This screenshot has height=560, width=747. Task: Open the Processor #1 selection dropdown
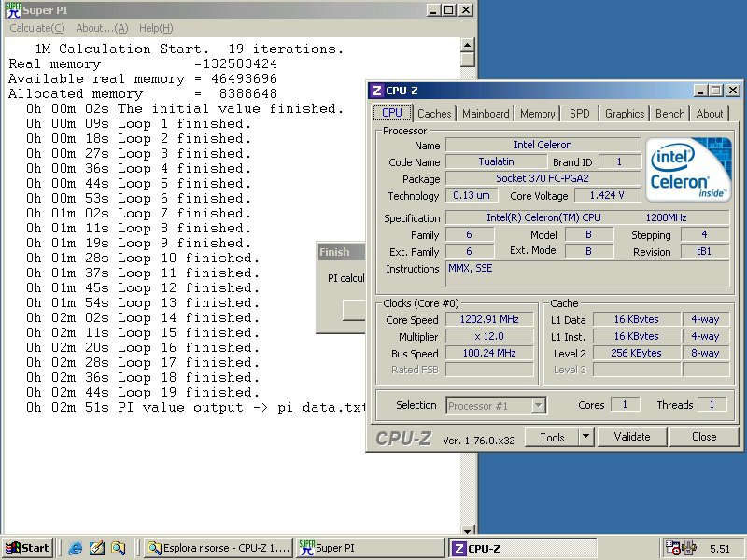pyautogui.click(x=538, y=405)
